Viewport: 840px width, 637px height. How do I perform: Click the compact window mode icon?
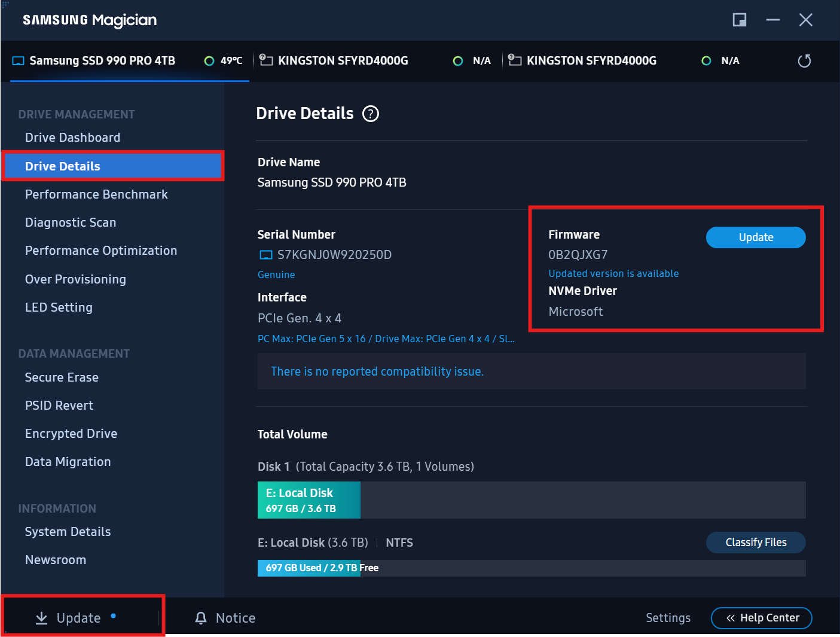pyautogui.click(x=740, y=20)
